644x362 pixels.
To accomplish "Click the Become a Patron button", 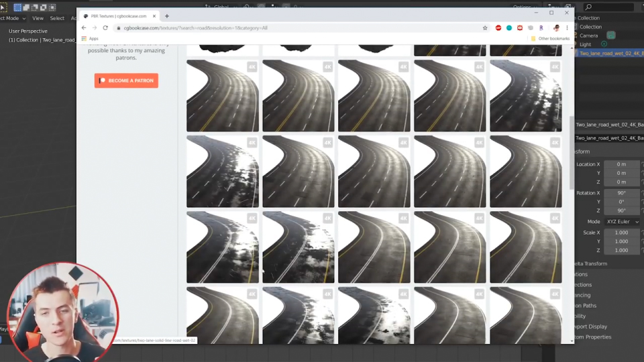I will [x=126, y=80].
